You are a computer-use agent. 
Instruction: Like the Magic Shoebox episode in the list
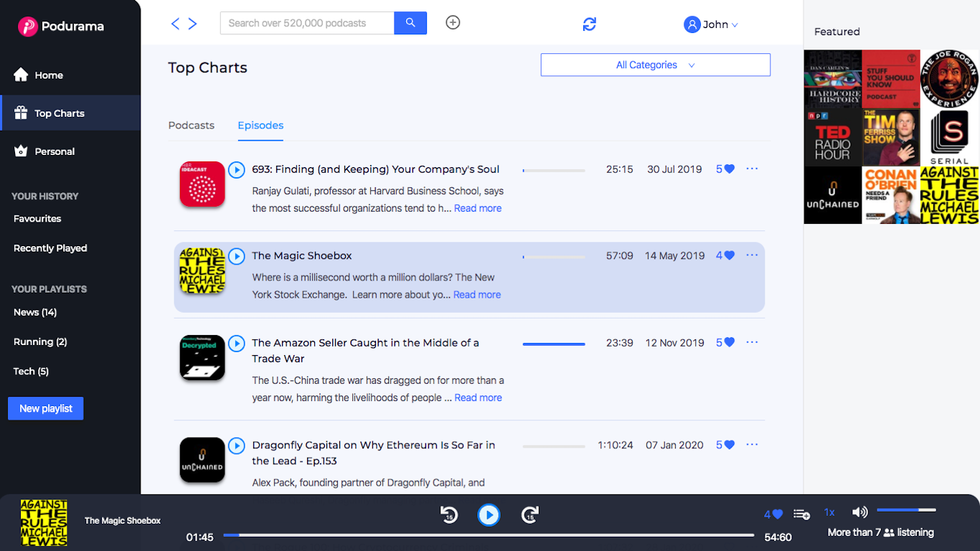pyautogui.click(x=729, y=255)
